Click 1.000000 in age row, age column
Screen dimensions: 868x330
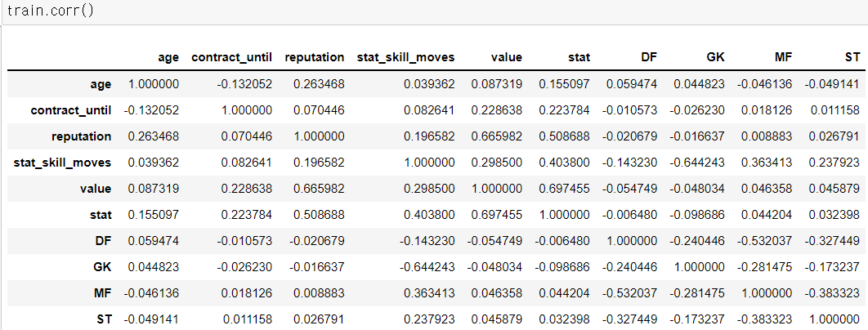pyautogui.click(x=154, y=84)
